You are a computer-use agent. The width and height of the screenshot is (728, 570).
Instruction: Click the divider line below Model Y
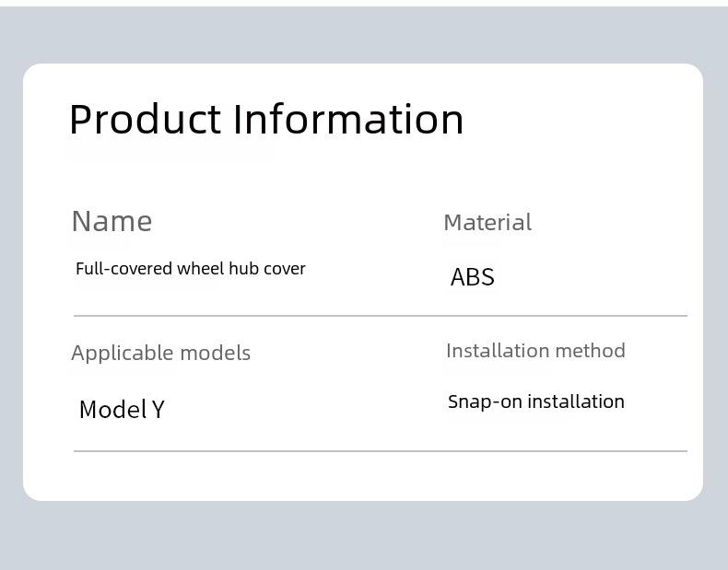(x=381, y=451)
